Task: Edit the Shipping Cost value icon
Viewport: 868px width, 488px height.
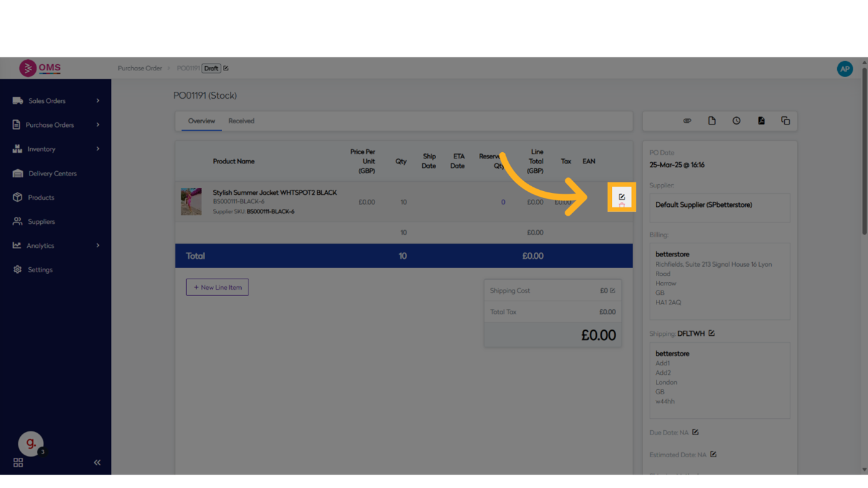Action: click(612, 291)
